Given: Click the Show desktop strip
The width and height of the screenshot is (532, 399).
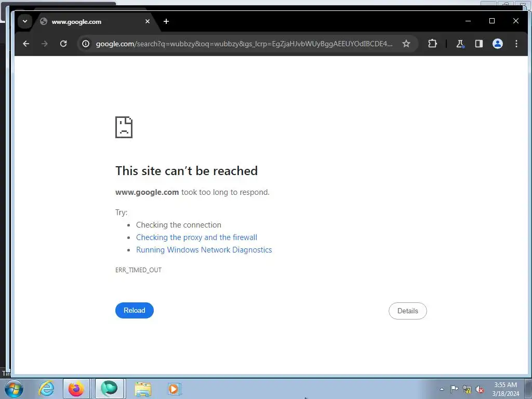Looking at the screenshot, I should pos(528,389).
